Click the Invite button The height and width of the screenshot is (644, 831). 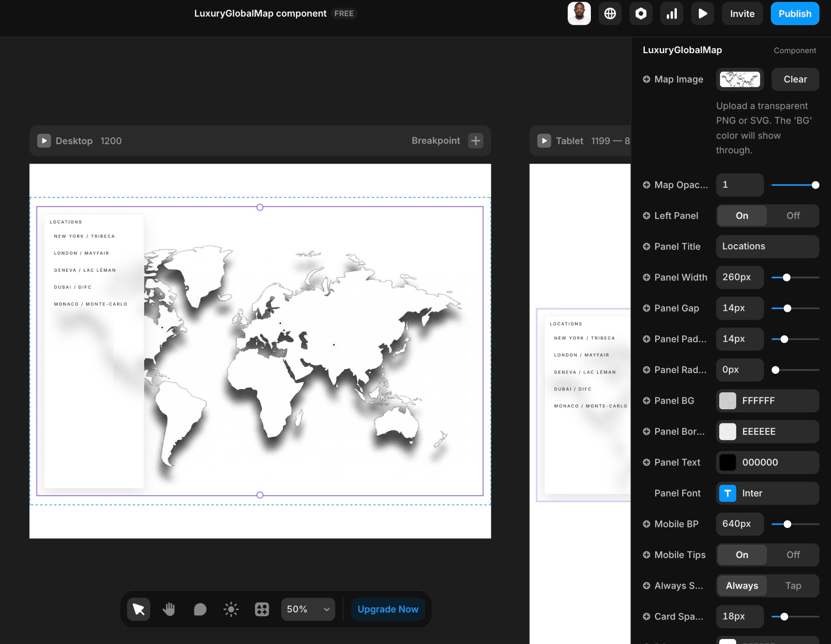tap(742, 14)
